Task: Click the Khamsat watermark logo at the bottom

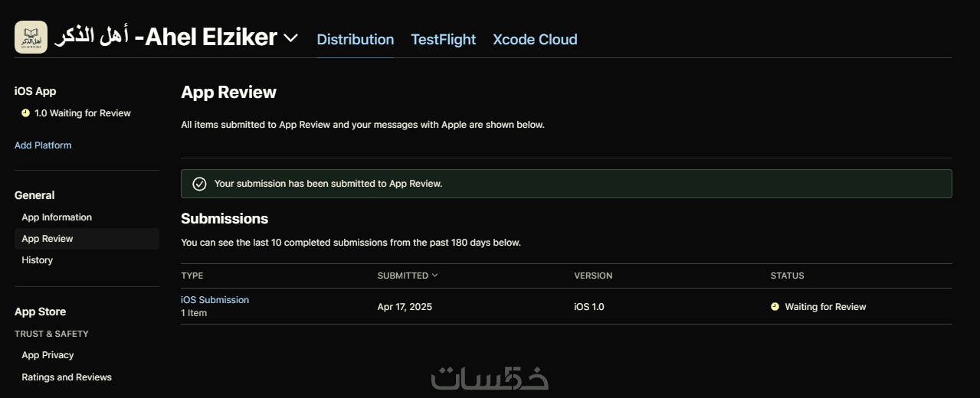Action: pyautogui.click(x=490, y=378)
